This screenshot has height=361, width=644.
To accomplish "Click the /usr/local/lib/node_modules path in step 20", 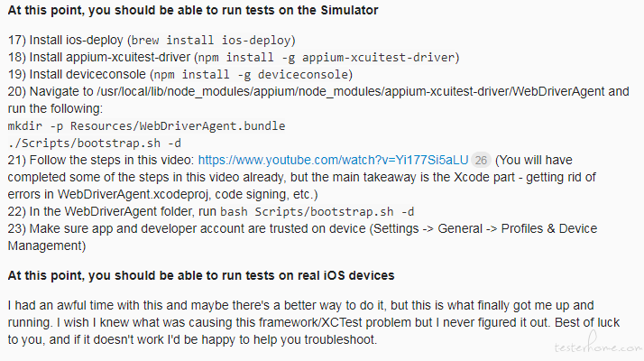I will [351, 91].
